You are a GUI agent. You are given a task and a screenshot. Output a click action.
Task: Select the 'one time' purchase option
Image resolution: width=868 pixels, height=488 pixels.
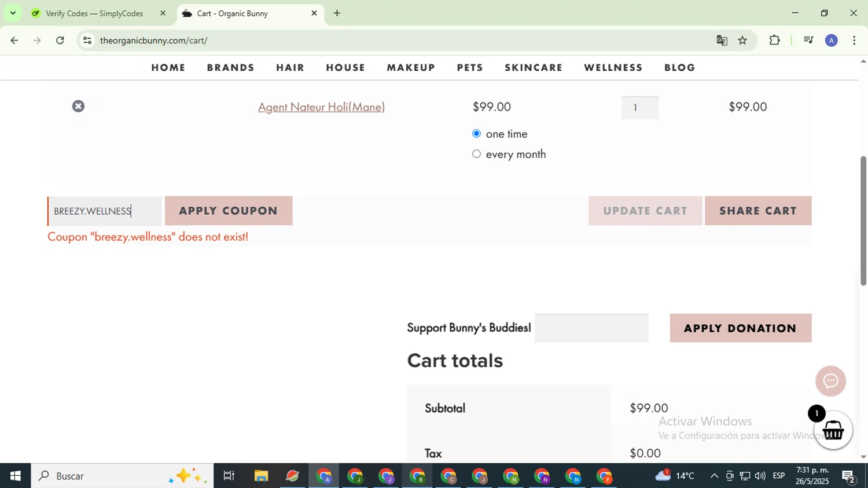476,134
